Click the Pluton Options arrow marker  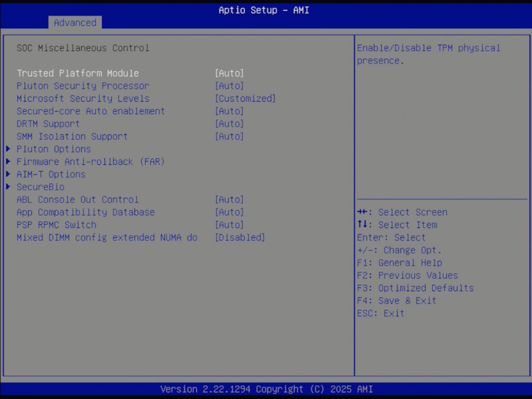click(8, 149)
